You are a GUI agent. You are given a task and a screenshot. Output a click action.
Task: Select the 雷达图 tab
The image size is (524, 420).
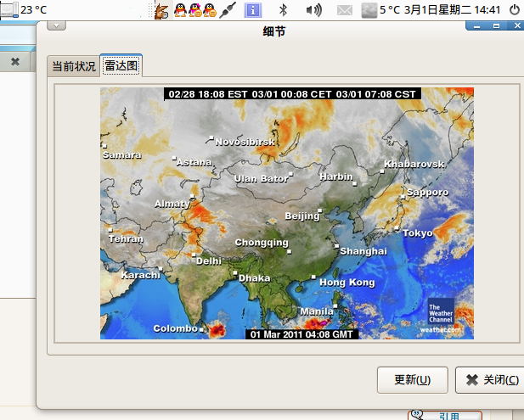point(121,65)
